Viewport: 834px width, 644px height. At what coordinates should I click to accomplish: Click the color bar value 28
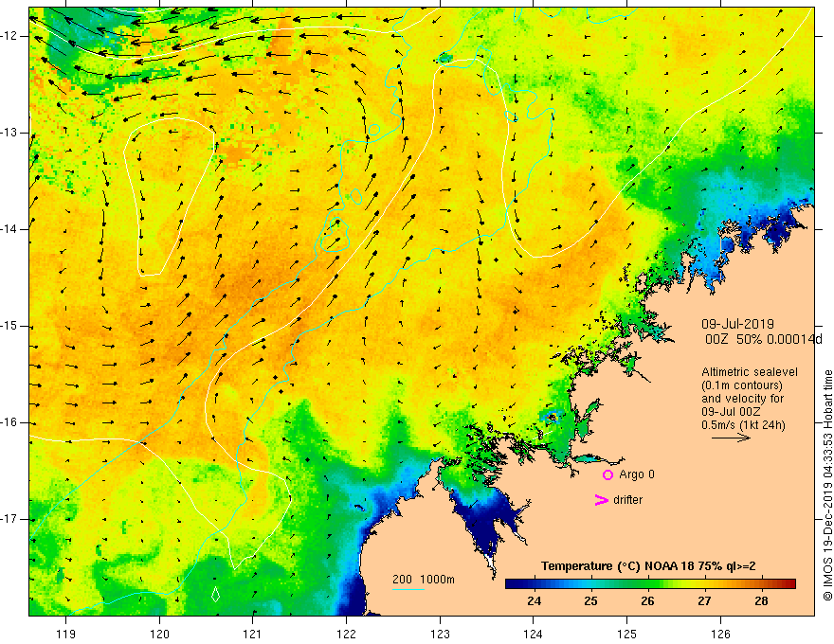[x=761, y=601]
